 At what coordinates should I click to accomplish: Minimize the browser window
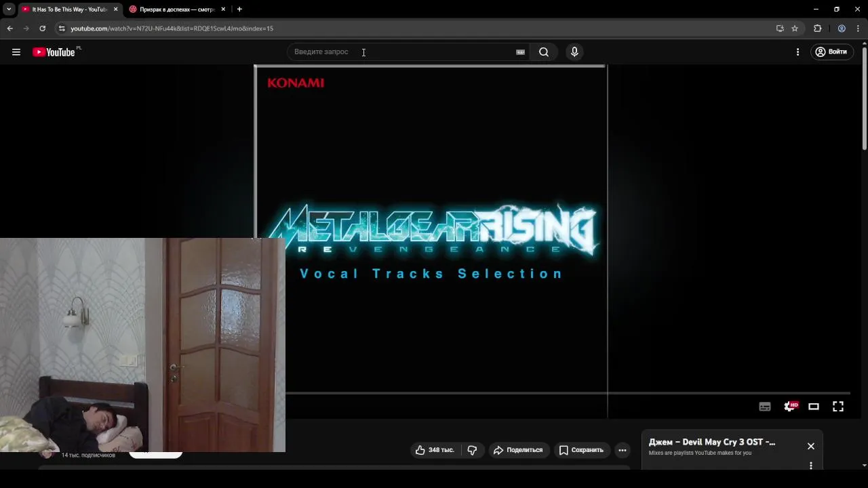tap(816, 9)
